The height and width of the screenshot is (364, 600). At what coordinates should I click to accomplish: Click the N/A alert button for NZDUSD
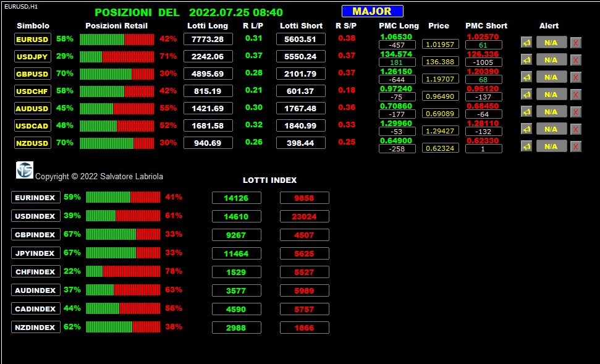tap(551, 146)
